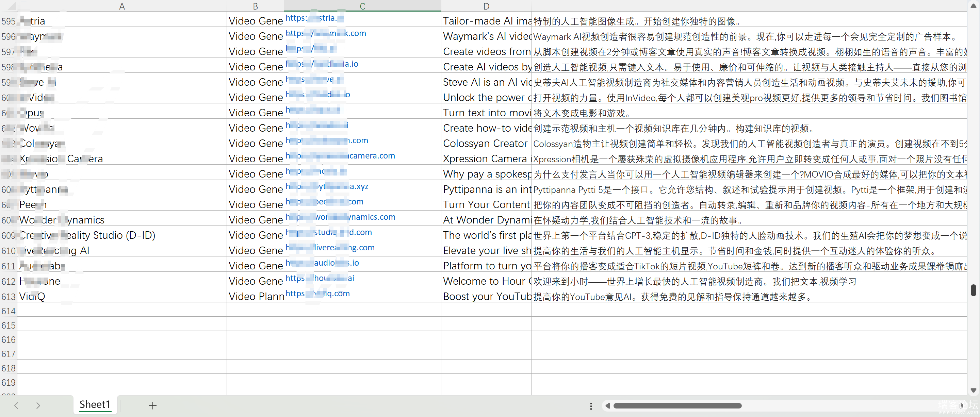The height and width of the screenshot is (417, 980).
Task: Select cell 'Why pay a spokesp'
Action: 486,172
